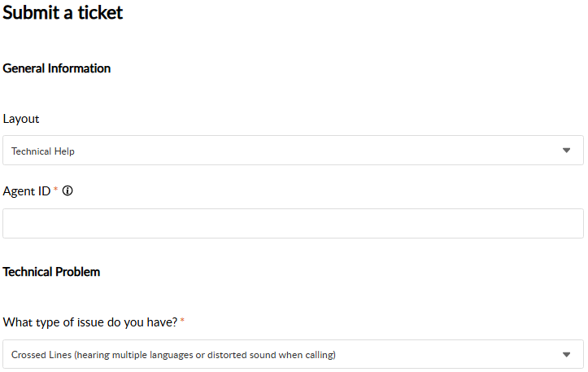The width and height of the screenshot is (588, 372).
Task: Click the empty middle area of Layout combo box
Action: 293,150
